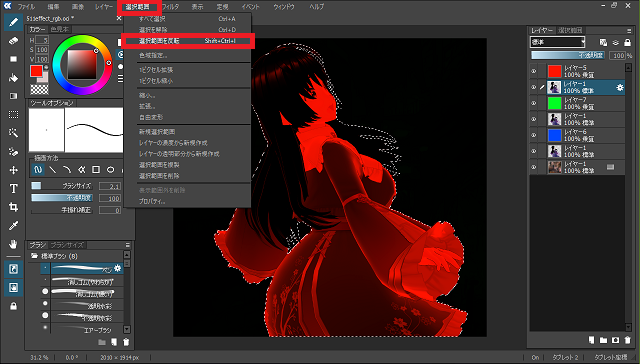Screen dimensions: 640x364
Task: Select the Text tool
Action: 13,189
